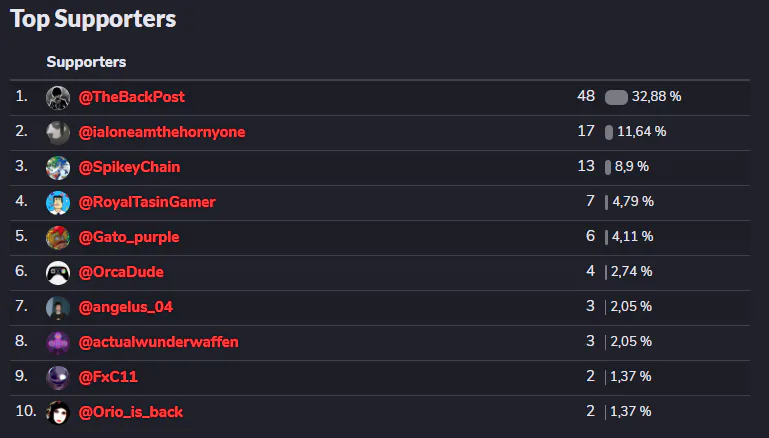Open @actualwunderwaffen's purple avatar

click(x=57, y=342)
